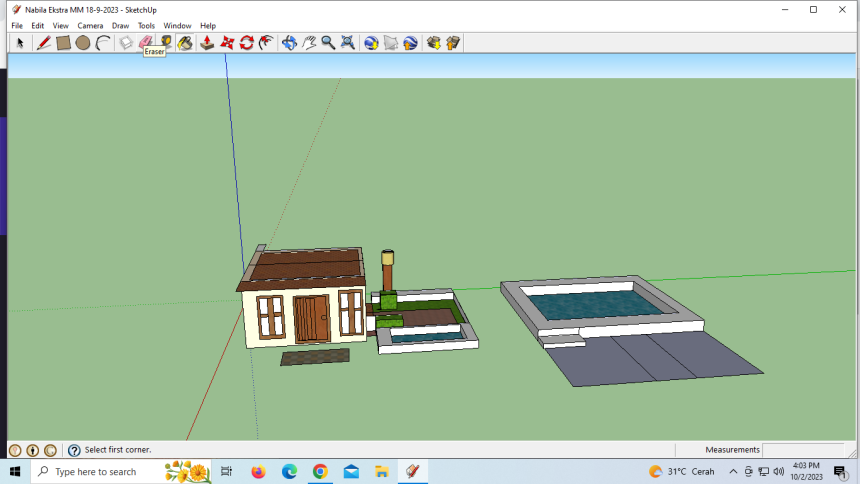860x484 pixels.
Task: Activate the Orbit camera tool
Action: 289,43
